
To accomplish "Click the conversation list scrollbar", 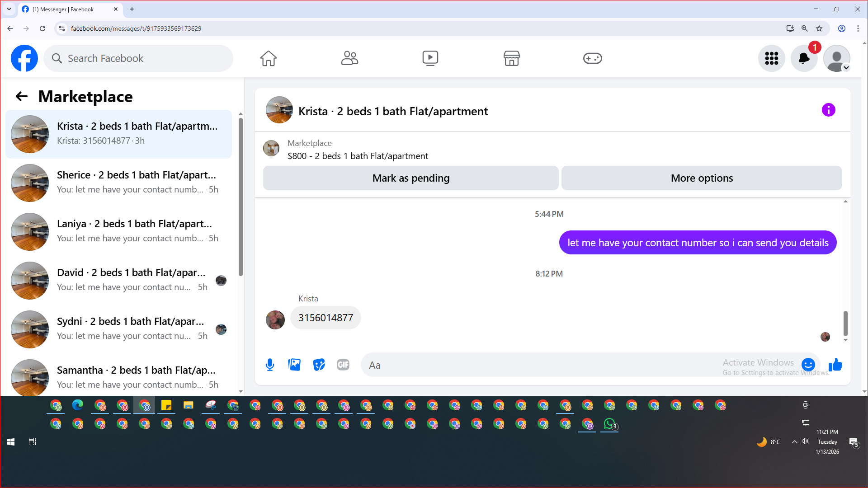I will [x=241, y=197].
